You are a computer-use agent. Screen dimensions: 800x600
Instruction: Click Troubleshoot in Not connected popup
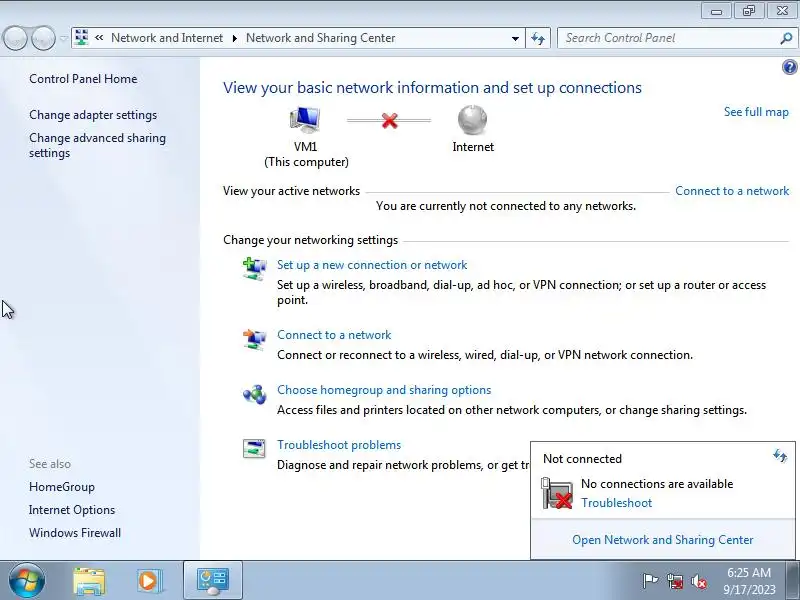click(616, 503)
